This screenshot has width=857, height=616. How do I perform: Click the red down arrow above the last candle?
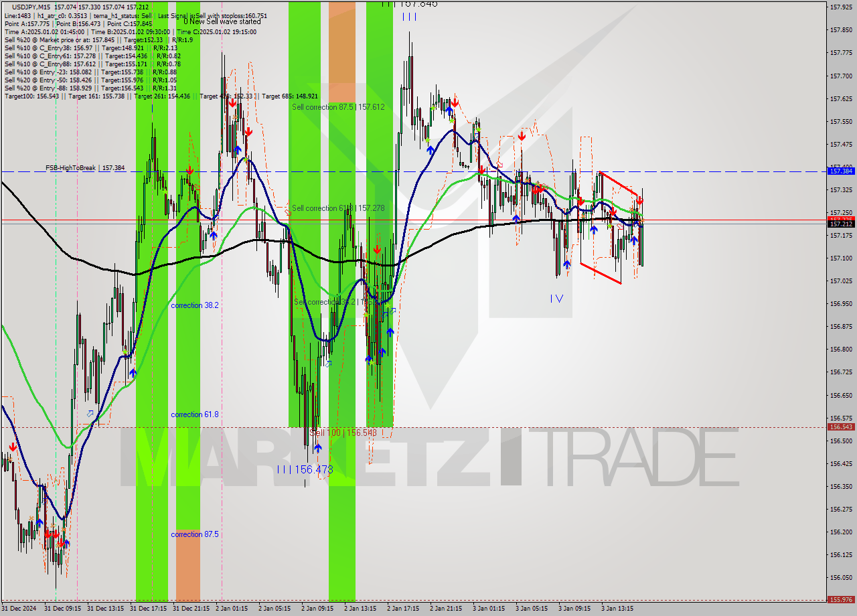coord(640,200)
